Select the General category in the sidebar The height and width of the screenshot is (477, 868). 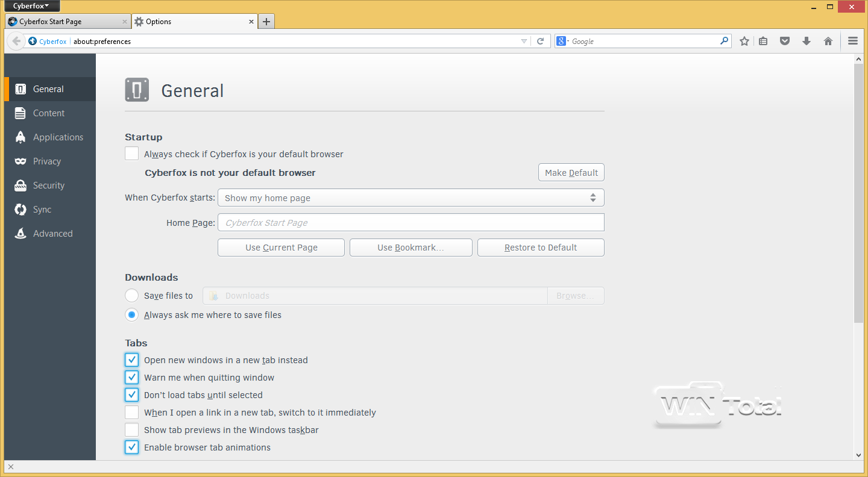click(x=50, y=89)
